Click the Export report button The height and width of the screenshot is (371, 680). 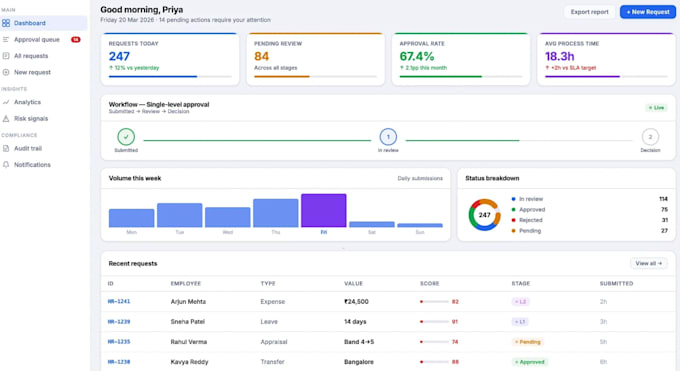pos(589,12)
